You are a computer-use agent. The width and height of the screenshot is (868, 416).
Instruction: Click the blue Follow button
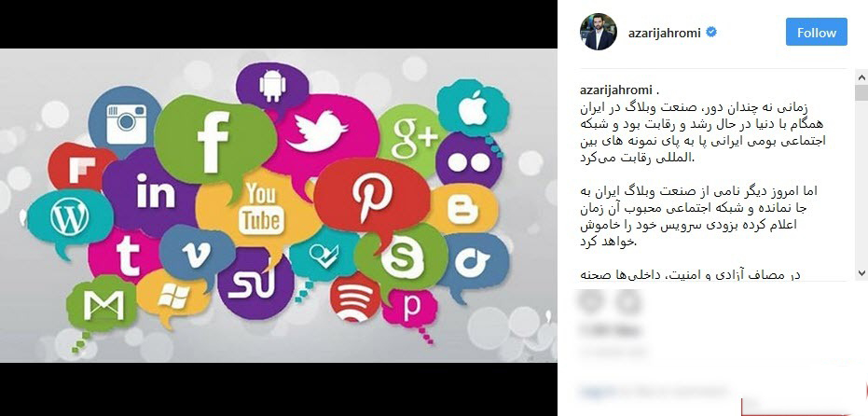tap(817, 32)
